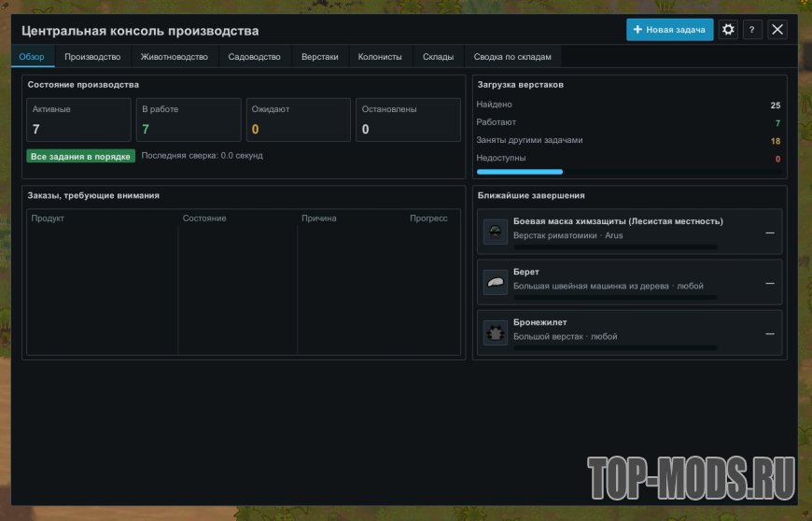This screenshot has width=812, height=521.
Task: Go to the Верстаки tab
Action: pyautogui.click(x=319, y=56)
